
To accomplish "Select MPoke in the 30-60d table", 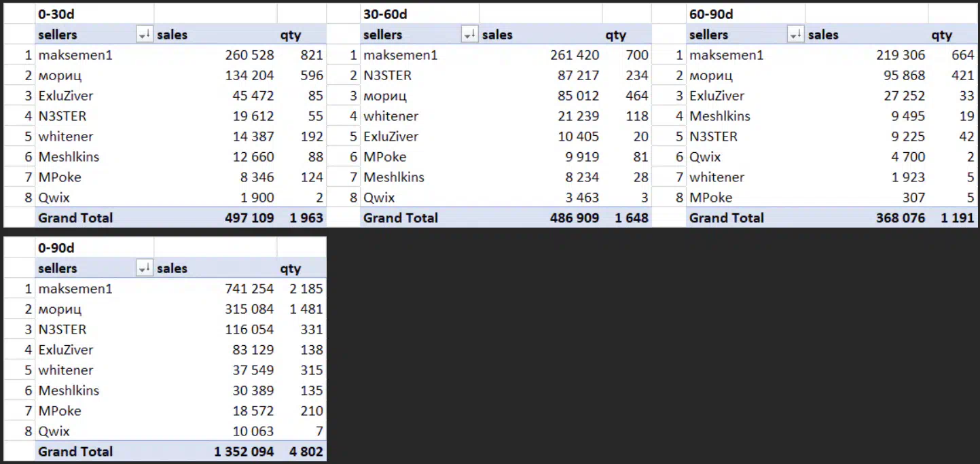I will click(385, 157).
